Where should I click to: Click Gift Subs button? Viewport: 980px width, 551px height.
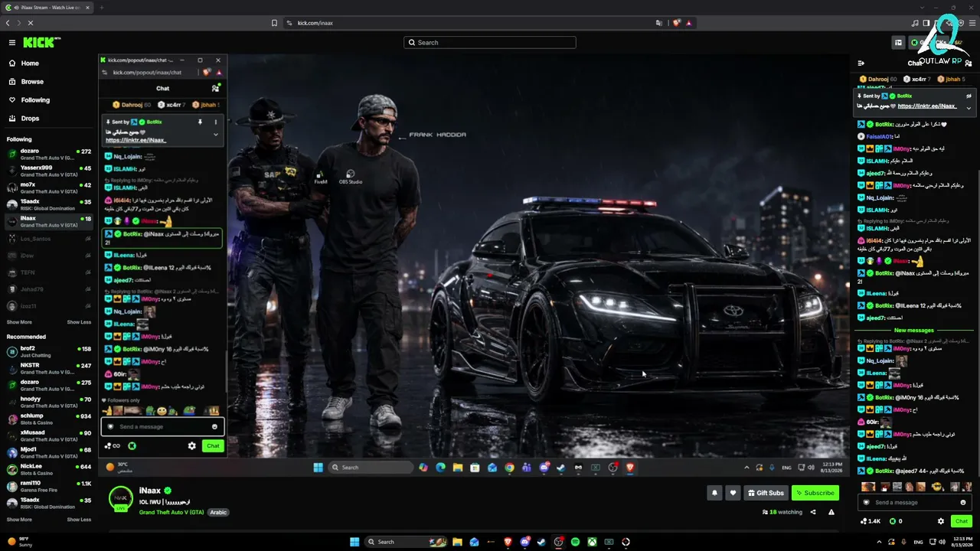tap(766, 493)
